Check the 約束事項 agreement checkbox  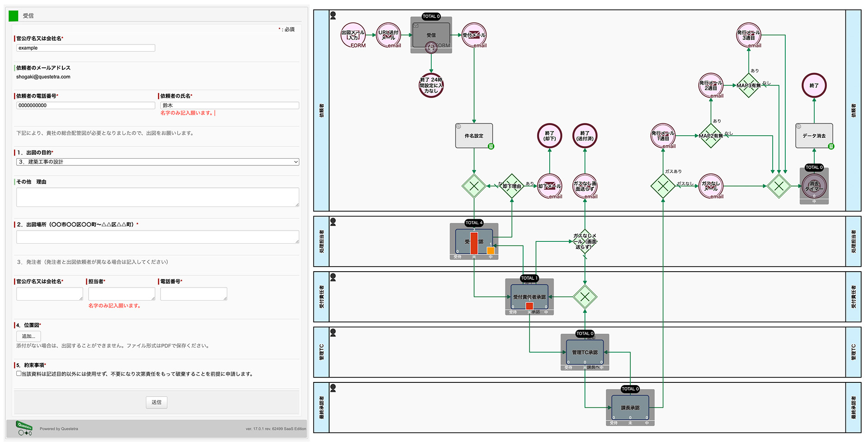click(19, 373)
